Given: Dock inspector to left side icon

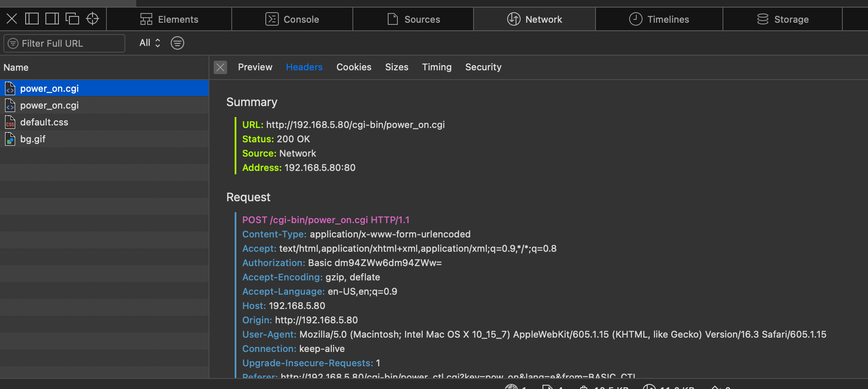Looking at the screenshot, I should [32, 19].
